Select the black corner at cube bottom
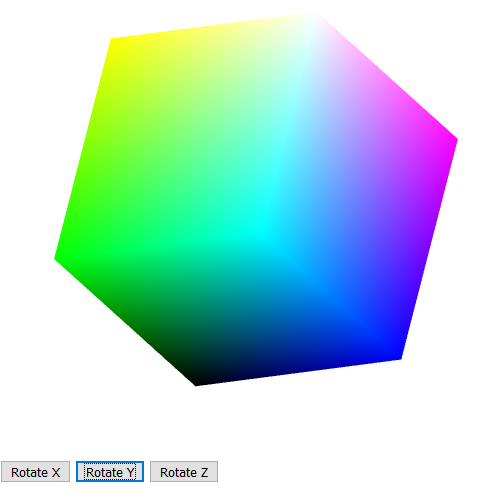 click(x=198, y=382)
